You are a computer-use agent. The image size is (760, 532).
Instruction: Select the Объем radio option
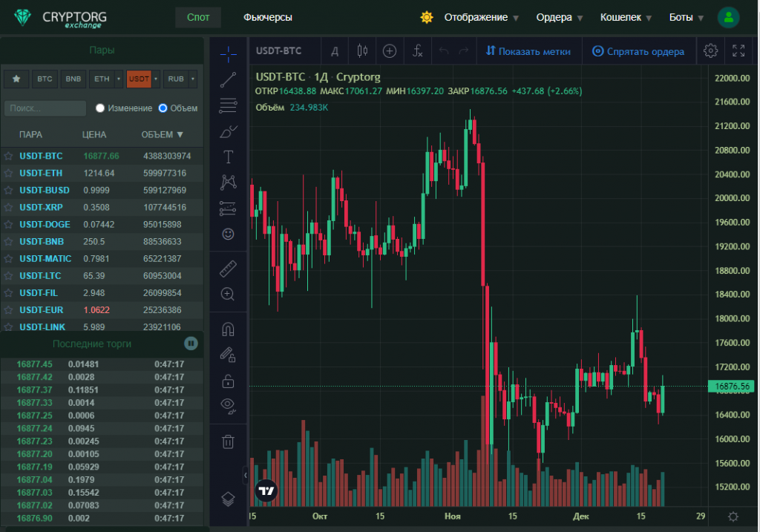(163, 108)
